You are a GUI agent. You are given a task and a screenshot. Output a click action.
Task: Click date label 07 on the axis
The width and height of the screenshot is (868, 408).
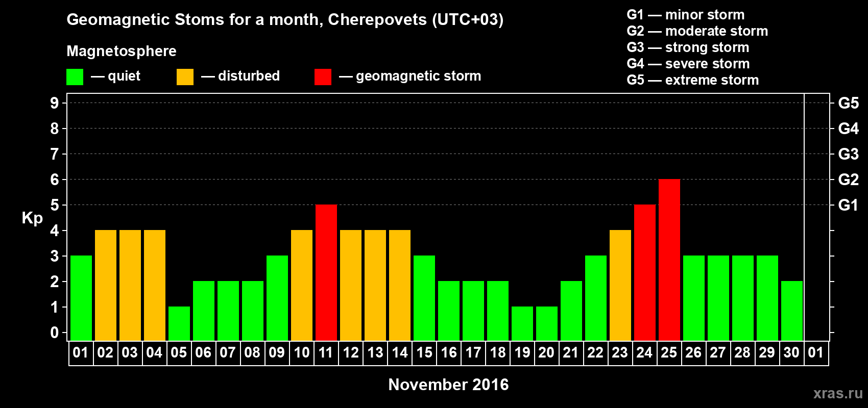(x=228, y=353)
